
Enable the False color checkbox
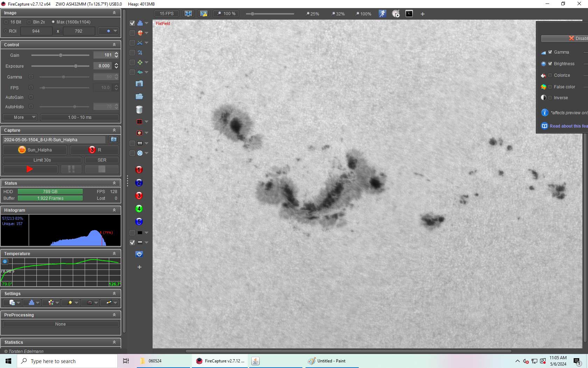click(550, 87)
